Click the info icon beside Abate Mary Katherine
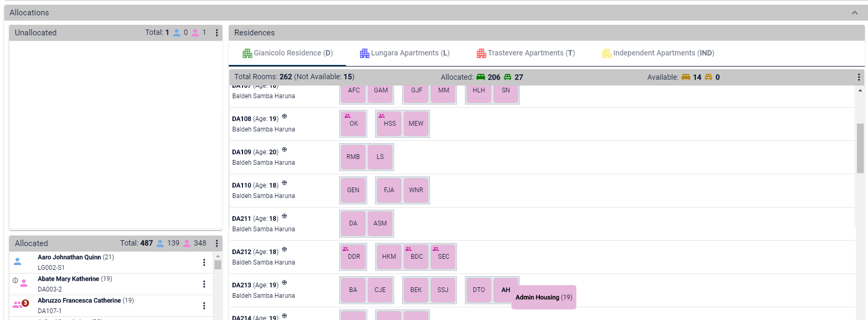The width and height of the screenshot is (868, 320). (x=15, y=280)
